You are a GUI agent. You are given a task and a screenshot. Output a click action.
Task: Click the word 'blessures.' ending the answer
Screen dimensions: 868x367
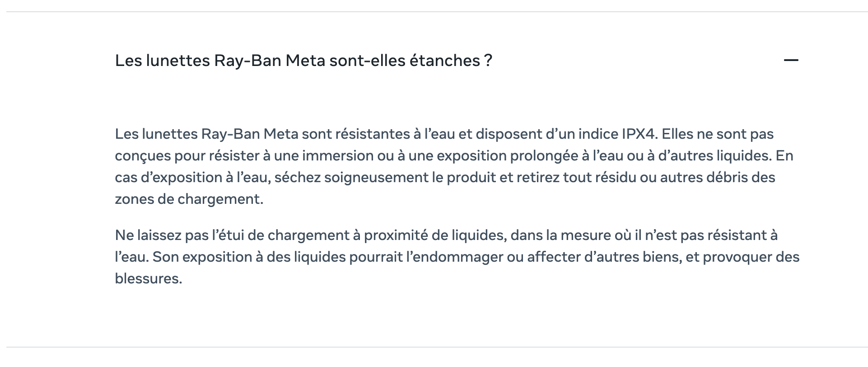[149, 278]
